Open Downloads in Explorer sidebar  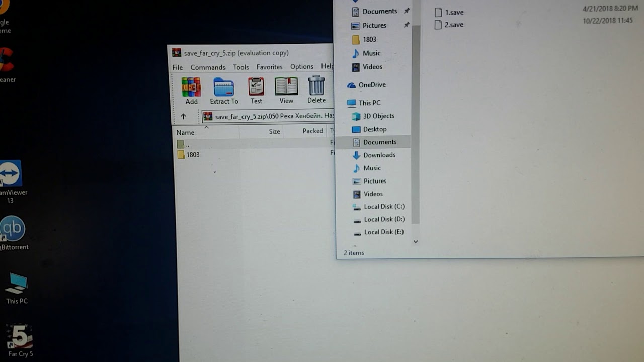click(x=374, y=155)
